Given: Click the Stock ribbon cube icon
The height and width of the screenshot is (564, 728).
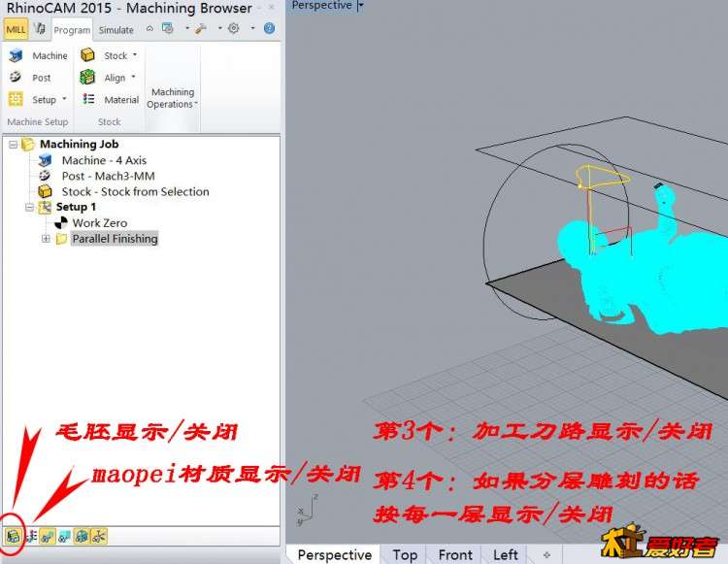Looking at the screenshot, I should pyautogui.click(x=87, y=55).
